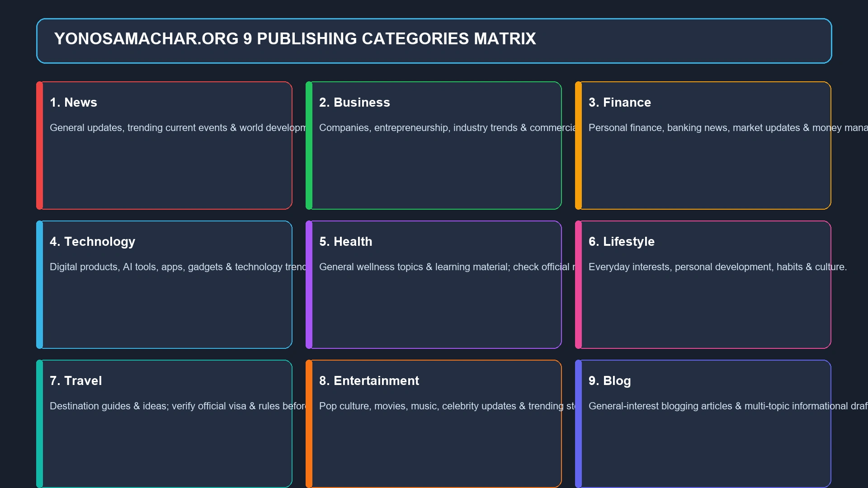Click the Travel description about destination guides
Image resolution: width=868 pixels, height=488 pixels.
[x=178, y=406]
